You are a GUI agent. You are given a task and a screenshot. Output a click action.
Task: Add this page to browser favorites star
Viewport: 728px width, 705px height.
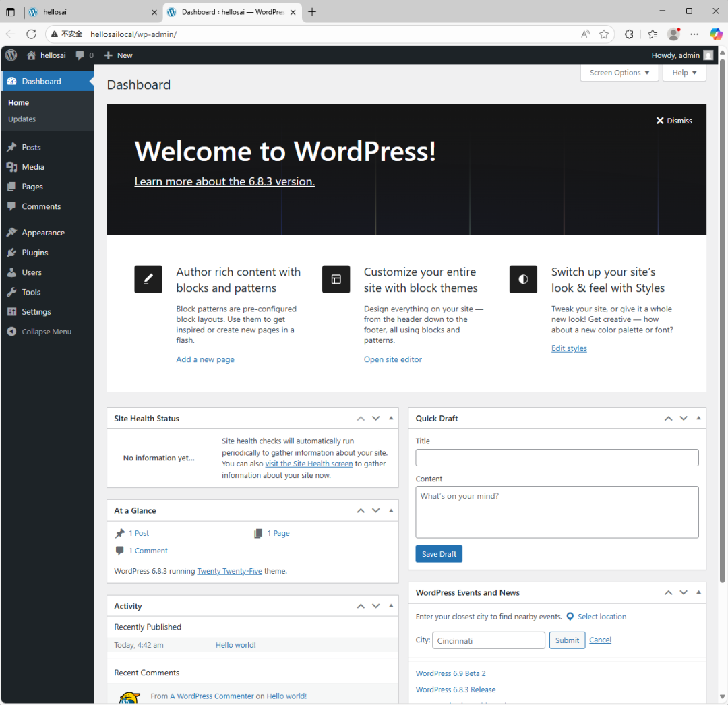pyautogui.click(x=604, y=34)
